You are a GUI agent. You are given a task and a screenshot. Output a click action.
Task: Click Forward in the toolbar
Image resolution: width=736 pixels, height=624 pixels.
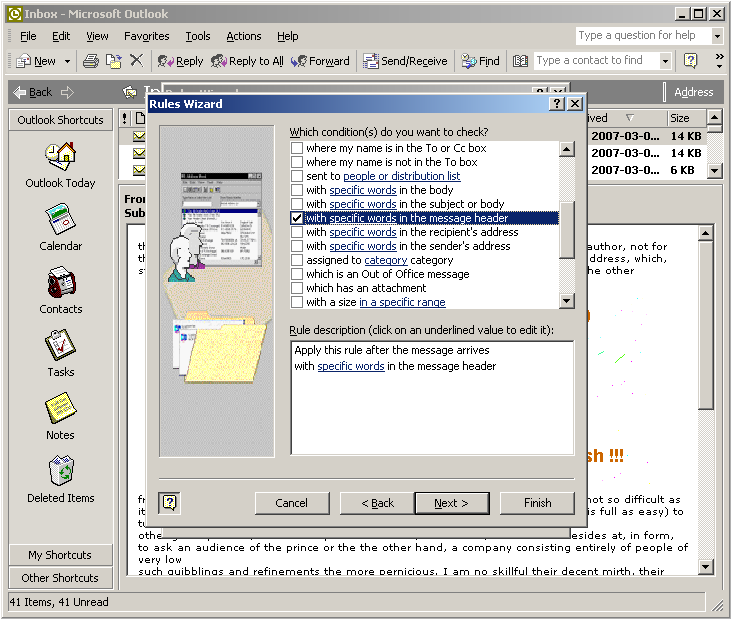[x=320, y=62]
